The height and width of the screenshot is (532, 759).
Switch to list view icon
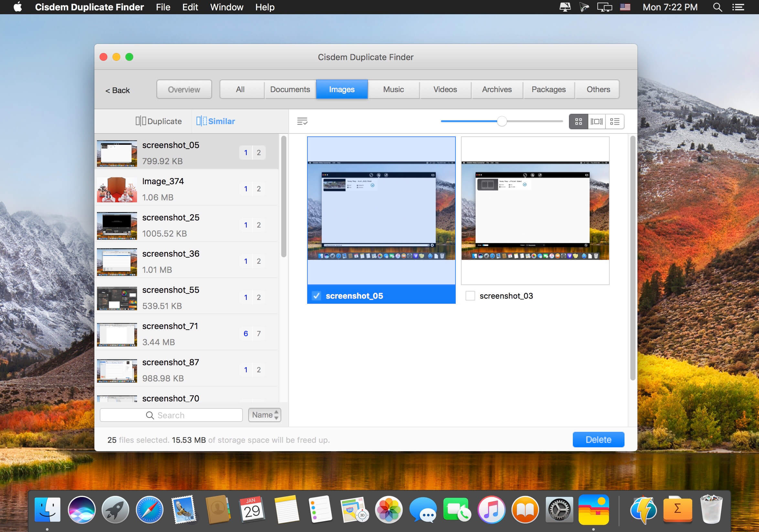pyautogui.click(x=615, y=122)
